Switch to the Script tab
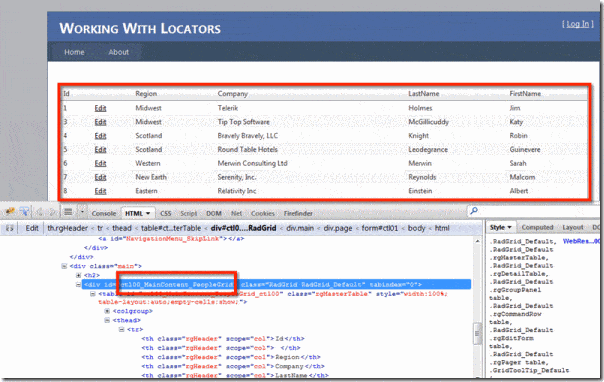Viewport: 604px width, 382px height. click(188, 213)
